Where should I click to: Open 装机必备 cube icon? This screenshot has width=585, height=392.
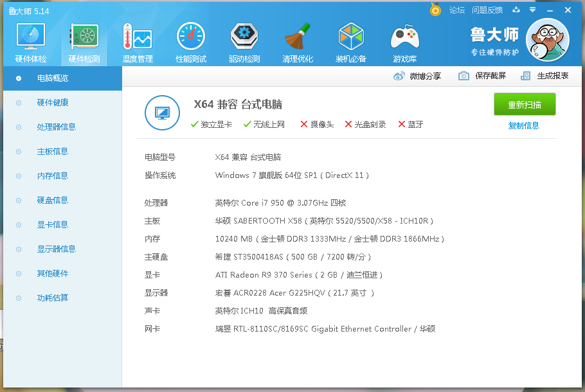coord(351,36)
